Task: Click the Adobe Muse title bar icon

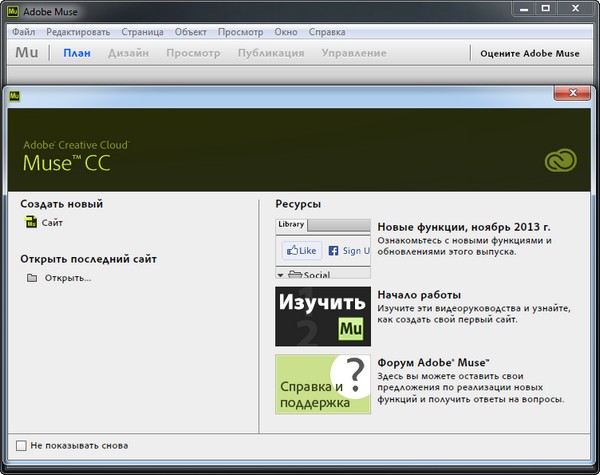Action: click(x=12, y=9)
